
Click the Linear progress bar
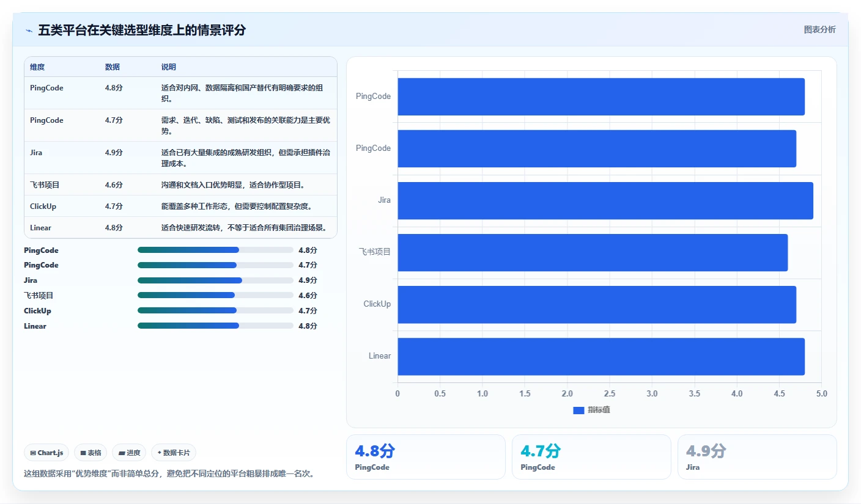tap(215, 326)
